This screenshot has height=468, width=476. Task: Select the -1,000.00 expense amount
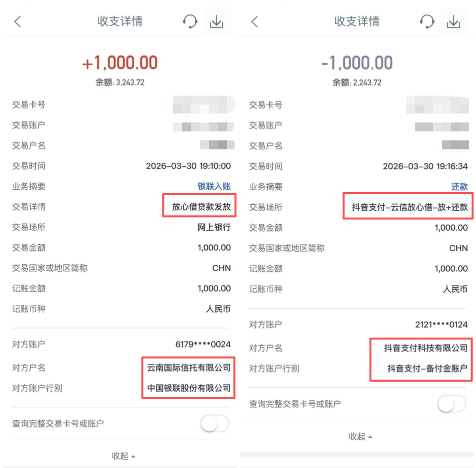tap(357, 63)
